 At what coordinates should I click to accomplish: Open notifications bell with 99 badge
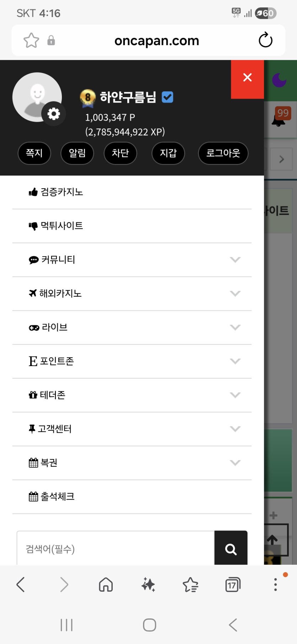pos(279,117)
